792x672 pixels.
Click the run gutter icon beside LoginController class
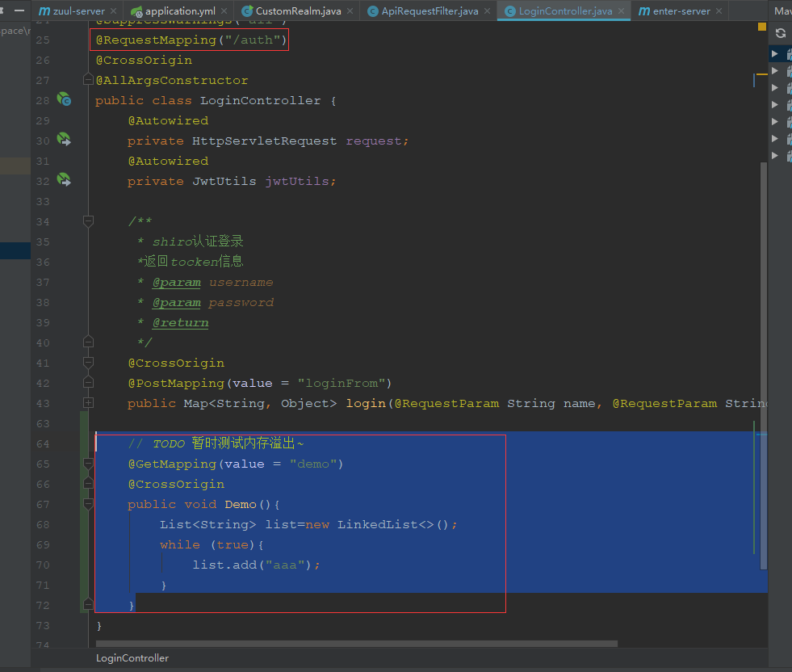[64, 99]
